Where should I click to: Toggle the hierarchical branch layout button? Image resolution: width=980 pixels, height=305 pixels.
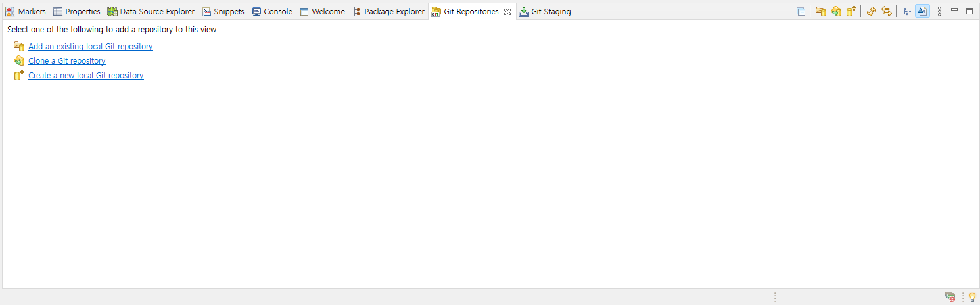pos(907,11)
